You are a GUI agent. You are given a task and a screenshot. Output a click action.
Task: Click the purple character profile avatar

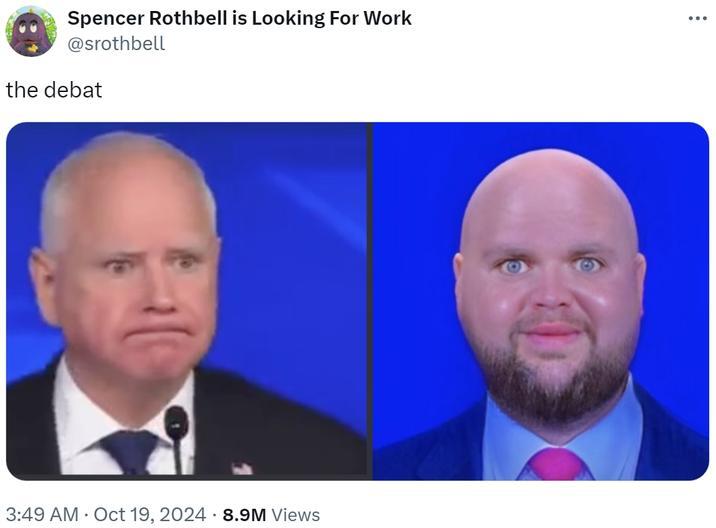coord(31,31)
